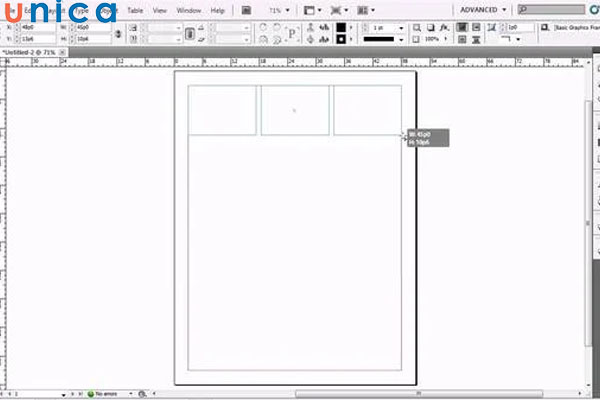Enable Wrap Around Object Shape
This screenshot has width=600, height=400.
click(462, 39)
